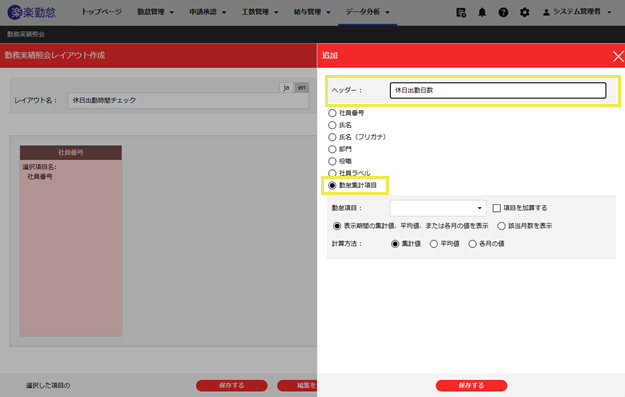Image resolution: width=625 pixels, height=397 pixels.
Task: Click 保存する button in layout window
Action: pos(232,385)
